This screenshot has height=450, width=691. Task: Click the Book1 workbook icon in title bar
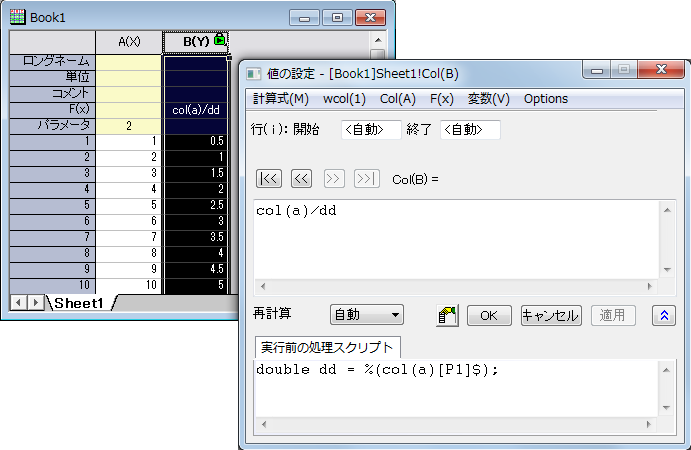(x=17, y=17)
